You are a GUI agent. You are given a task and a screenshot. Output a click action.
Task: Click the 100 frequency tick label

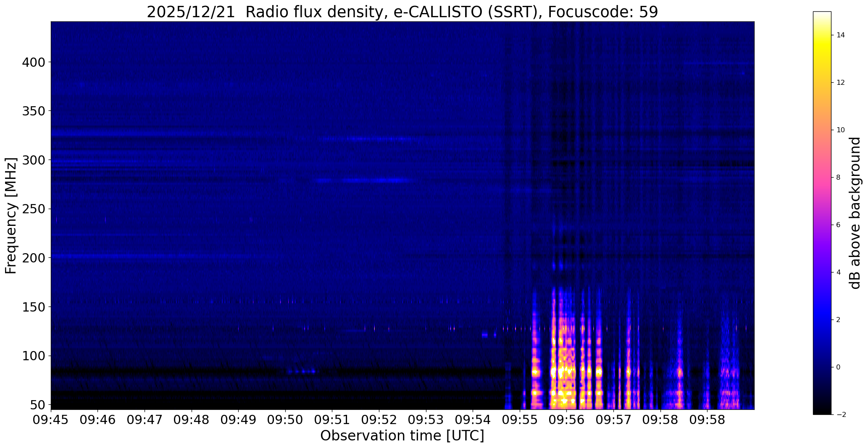[x=34, y=356]
